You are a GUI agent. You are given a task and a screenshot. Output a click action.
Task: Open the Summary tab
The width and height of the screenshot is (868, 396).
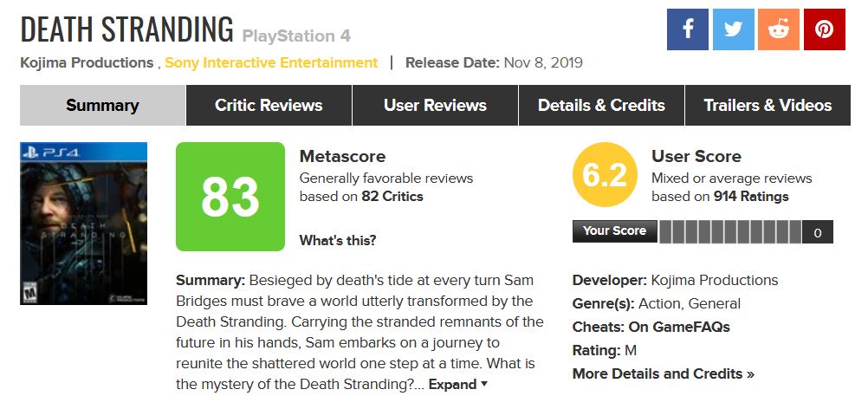tap(102, 106)
